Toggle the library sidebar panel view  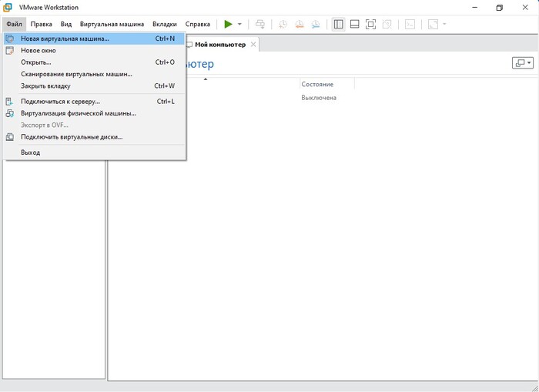coord(338,24)
